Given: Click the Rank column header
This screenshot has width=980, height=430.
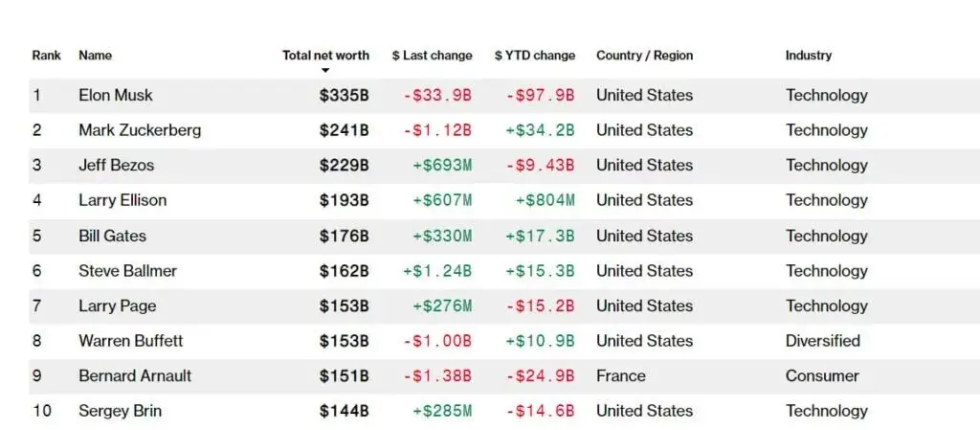Looking at the screenshot, I should pyautogui.click(x=46, y=56).
